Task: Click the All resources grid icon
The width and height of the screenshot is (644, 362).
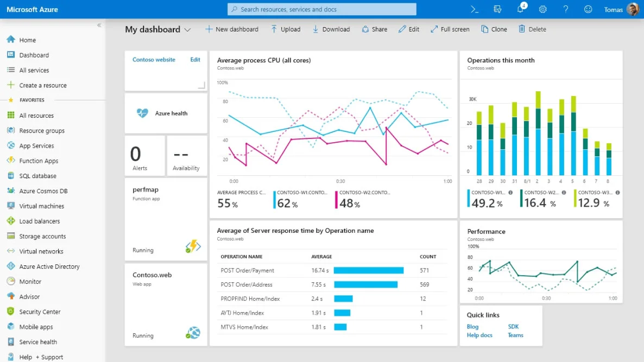Action: tap(11, 116)
